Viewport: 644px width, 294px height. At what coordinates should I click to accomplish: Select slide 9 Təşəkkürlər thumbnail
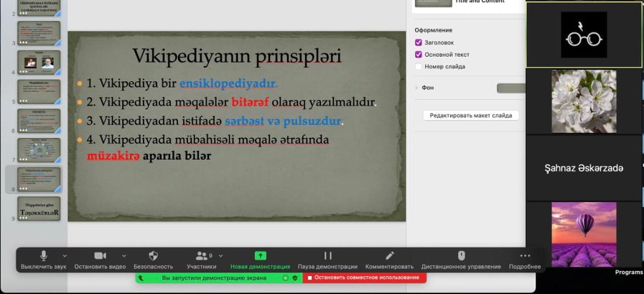point(39,209)
